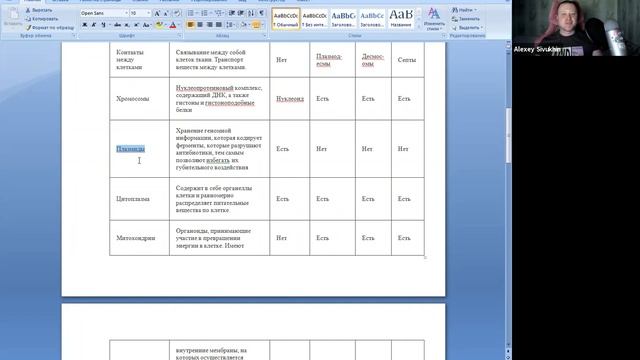Open the Стили group dialog launcher
640x360 pixels.
tap(444, 36)
